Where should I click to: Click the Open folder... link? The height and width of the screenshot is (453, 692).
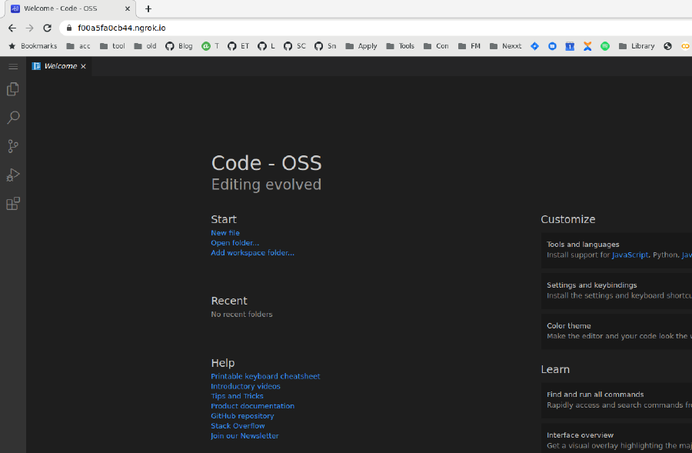click(x=234, y=243)
